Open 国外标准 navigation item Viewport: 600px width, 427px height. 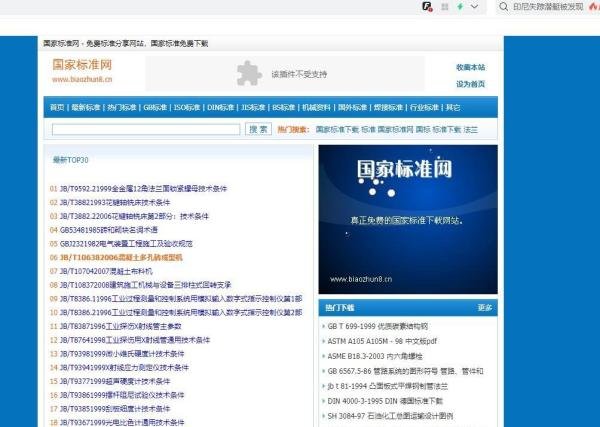tap(352, 108)
